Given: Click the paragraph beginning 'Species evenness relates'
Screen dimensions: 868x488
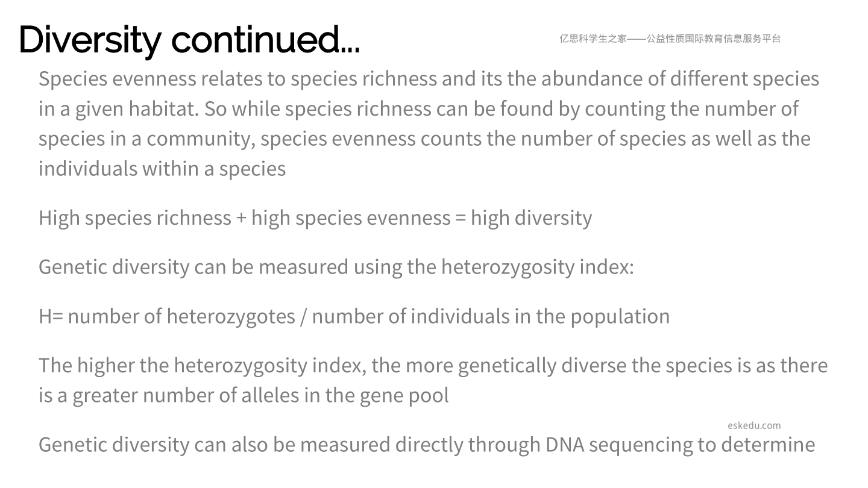Looking at the screenshot, I should pos(429,124).
